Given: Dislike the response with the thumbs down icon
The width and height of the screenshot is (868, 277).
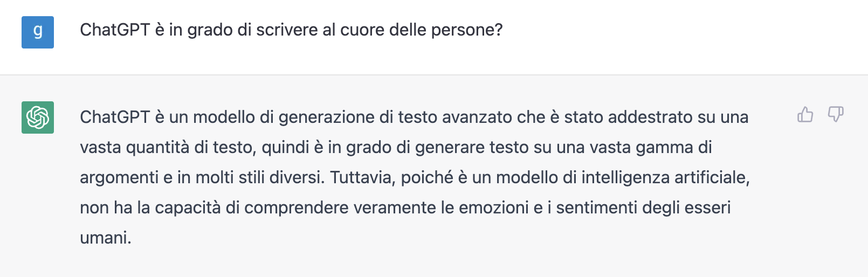Looking at the screenshot, I should pyautogui.click(x=836, y=114).
